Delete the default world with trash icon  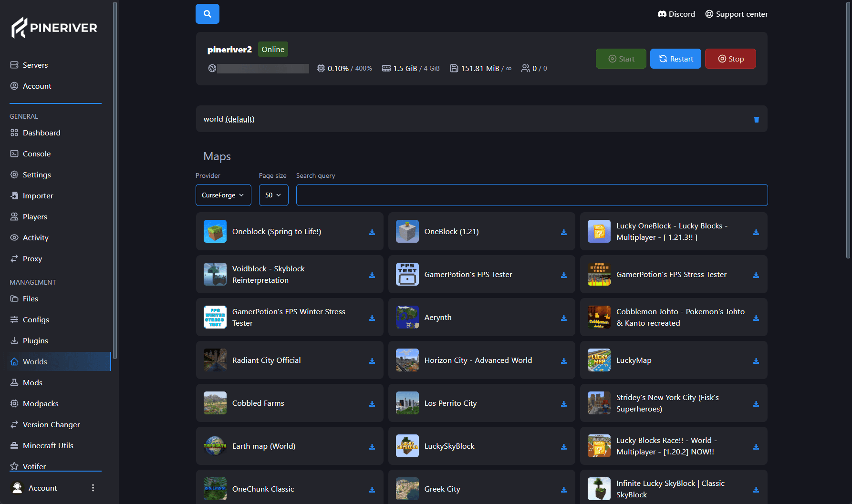coord(756,120)
